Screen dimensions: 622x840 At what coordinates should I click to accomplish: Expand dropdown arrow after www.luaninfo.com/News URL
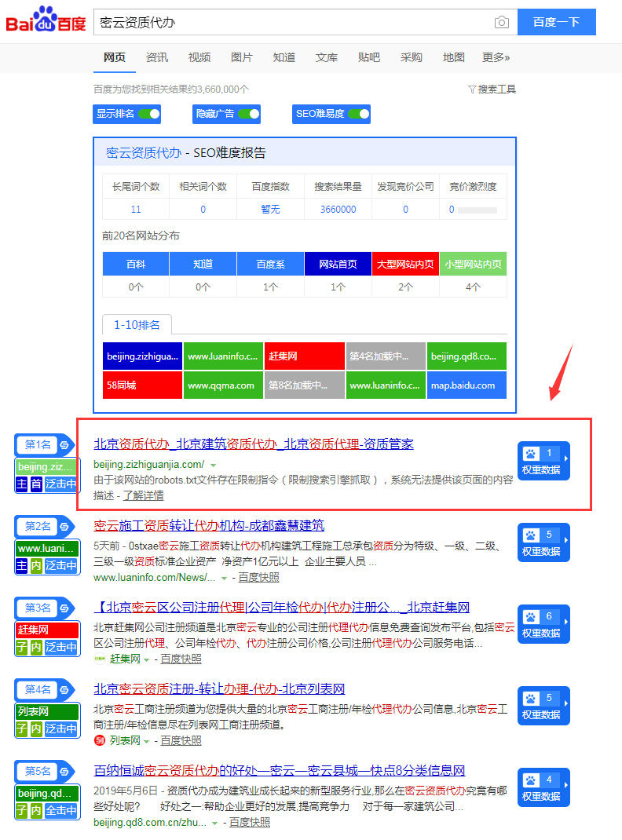225,578
